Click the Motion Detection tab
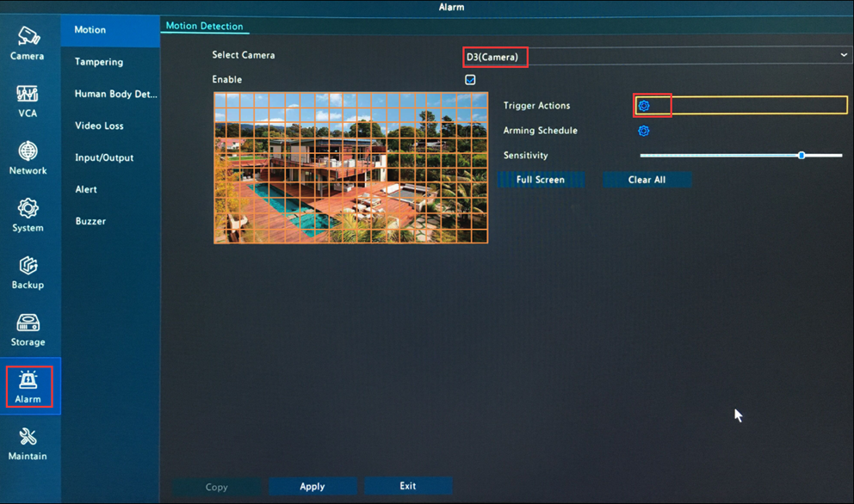The width and height of the screenshot is (854, 504). click(x=204, y=26)
